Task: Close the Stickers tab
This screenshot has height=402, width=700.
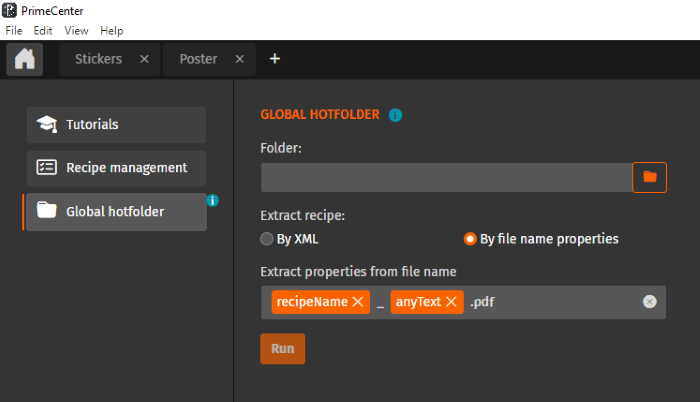Action: (x=144, y=59)
